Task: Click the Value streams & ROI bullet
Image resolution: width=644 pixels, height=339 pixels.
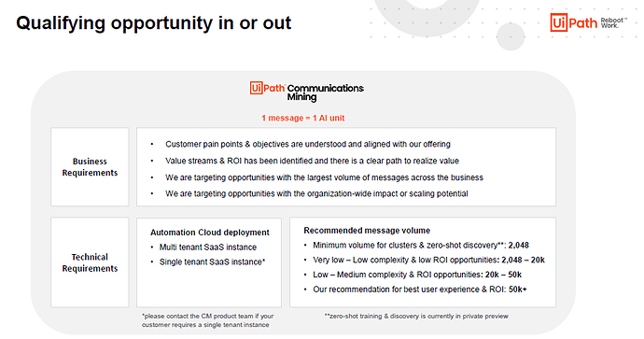Action: pos(312,161)
